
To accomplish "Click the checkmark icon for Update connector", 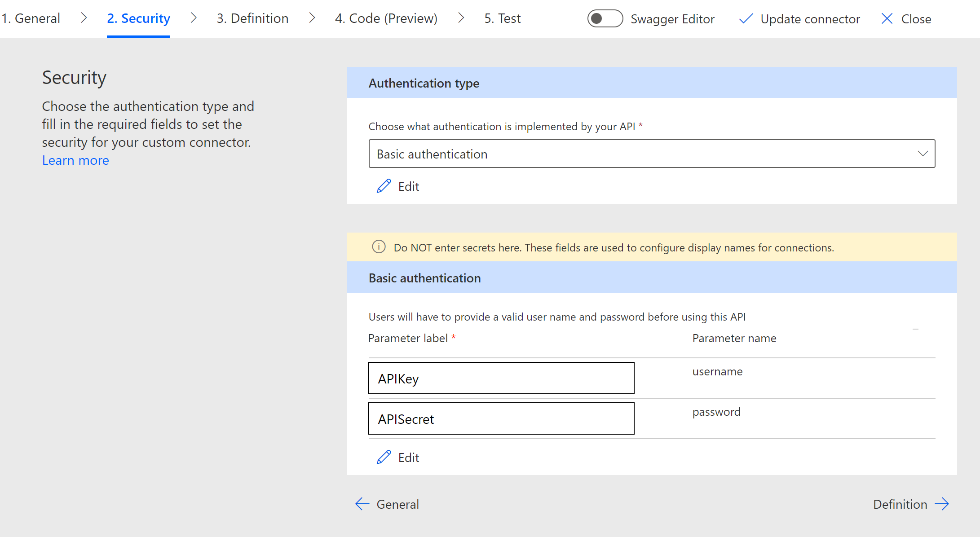I will pyautogui.click(x=746, y=19).
